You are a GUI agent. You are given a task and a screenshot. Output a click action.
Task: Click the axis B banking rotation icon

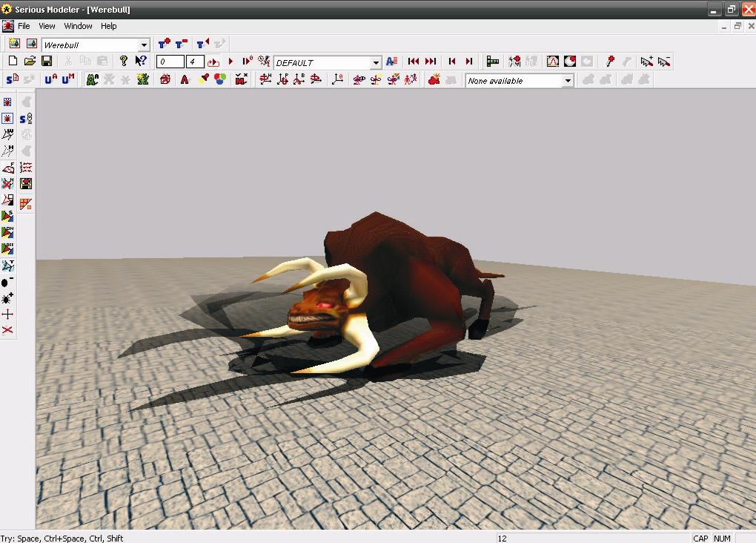[x=299, y=79]
